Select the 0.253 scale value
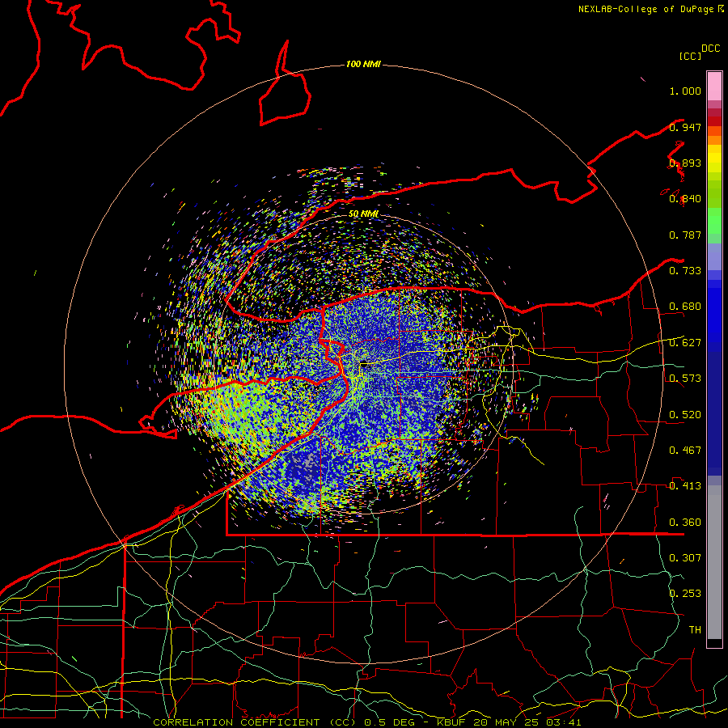The width and height of the screenshot is (728, 728). [685, 594]
